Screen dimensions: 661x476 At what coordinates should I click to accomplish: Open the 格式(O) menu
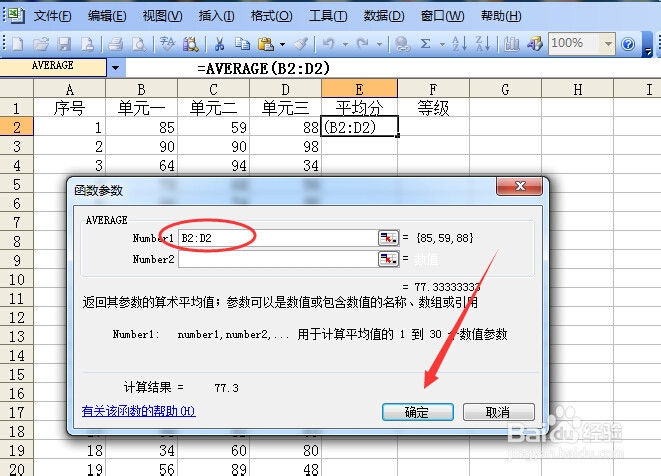tap(271, 16)
